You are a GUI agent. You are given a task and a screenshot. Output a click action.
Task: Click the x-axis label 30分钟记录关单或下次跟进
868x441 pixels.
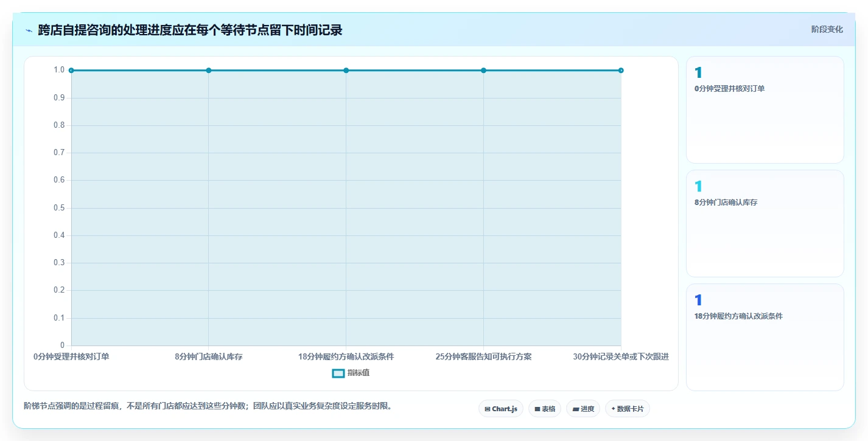tap(621, 356)
